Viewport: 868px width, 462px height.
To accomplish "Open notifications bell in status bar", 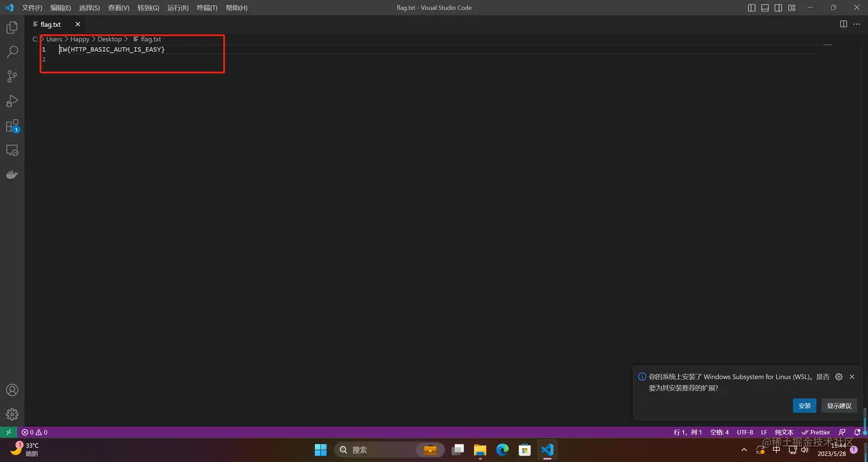I will [x=857, y=432].
